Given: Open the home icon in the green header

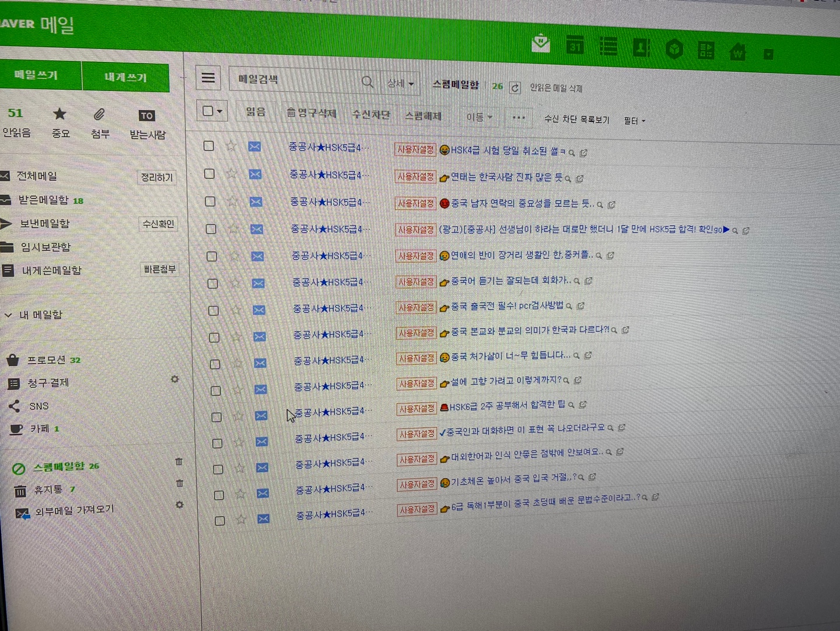Looking at the screenshot, I should point(738,53).
